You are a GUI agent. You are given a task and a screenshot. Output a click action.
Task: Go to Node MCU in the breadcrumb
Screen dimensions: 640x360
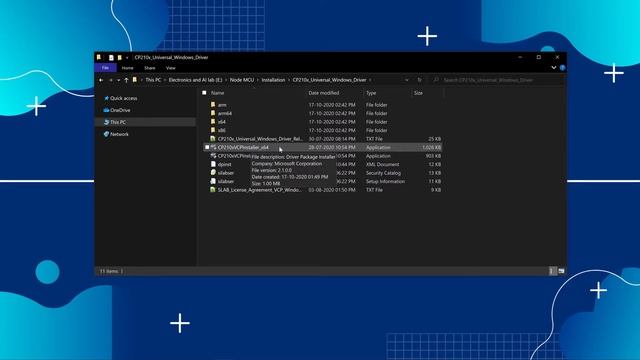[x=242, y=80]
